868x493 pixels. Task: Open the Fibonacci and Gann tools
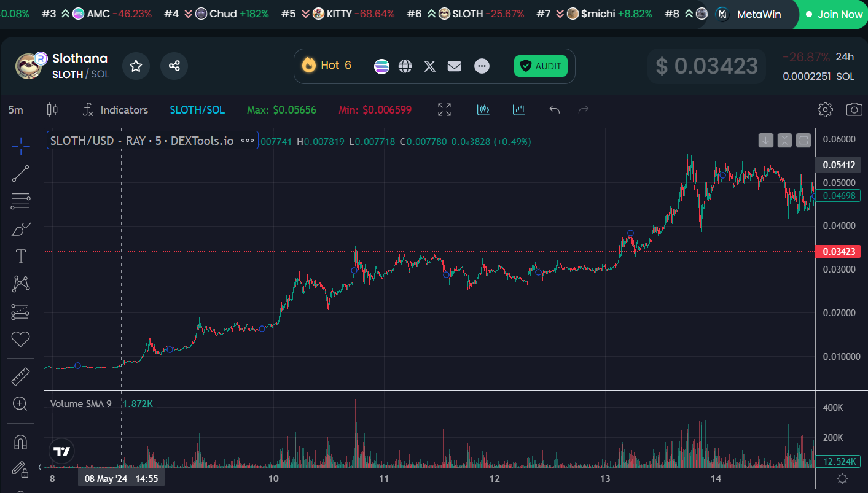[x=20, y=201]
